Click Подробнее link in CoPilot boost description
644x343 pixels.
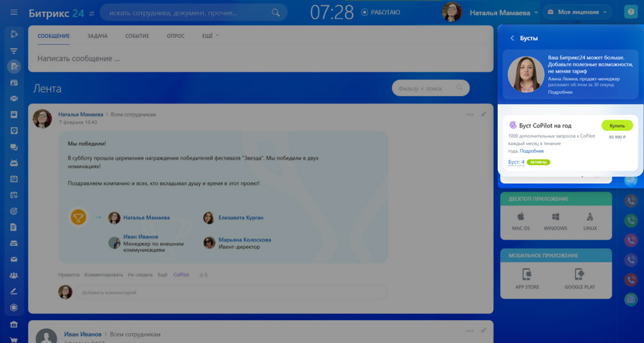[x=532, y=151]
